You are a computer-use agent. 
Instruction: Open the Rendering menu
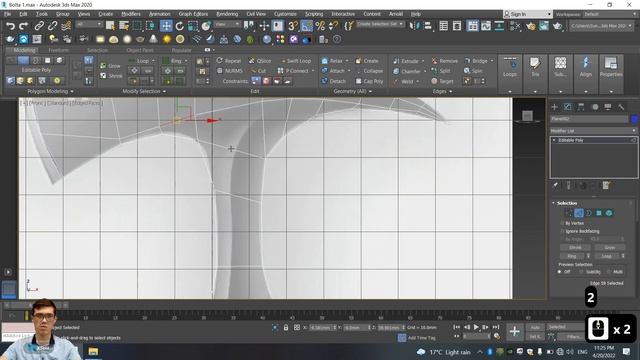227,14
